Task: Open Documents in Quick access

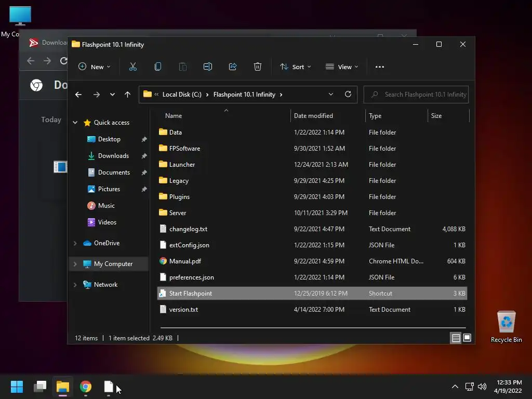Action: (114, 172)
